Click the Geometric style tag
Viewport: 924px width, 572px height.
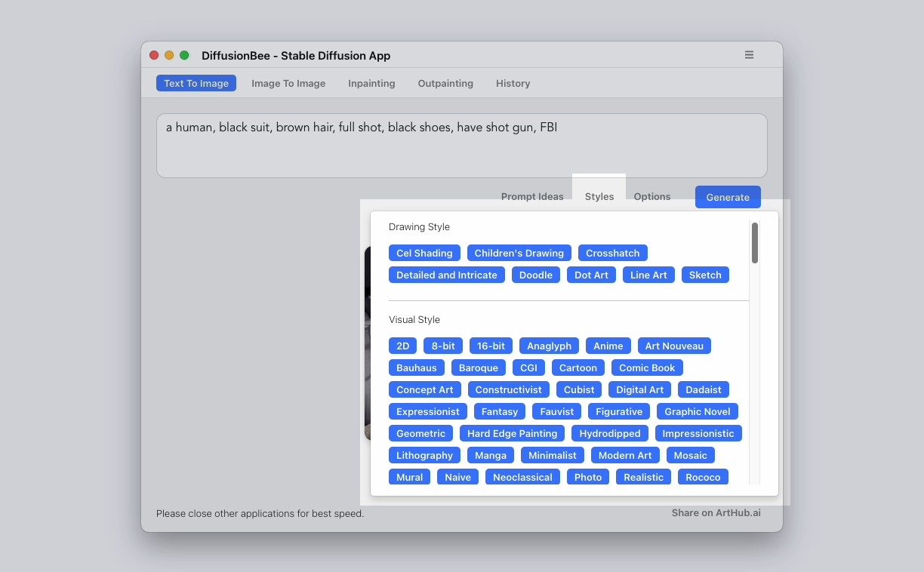click(x=420, y=433)
